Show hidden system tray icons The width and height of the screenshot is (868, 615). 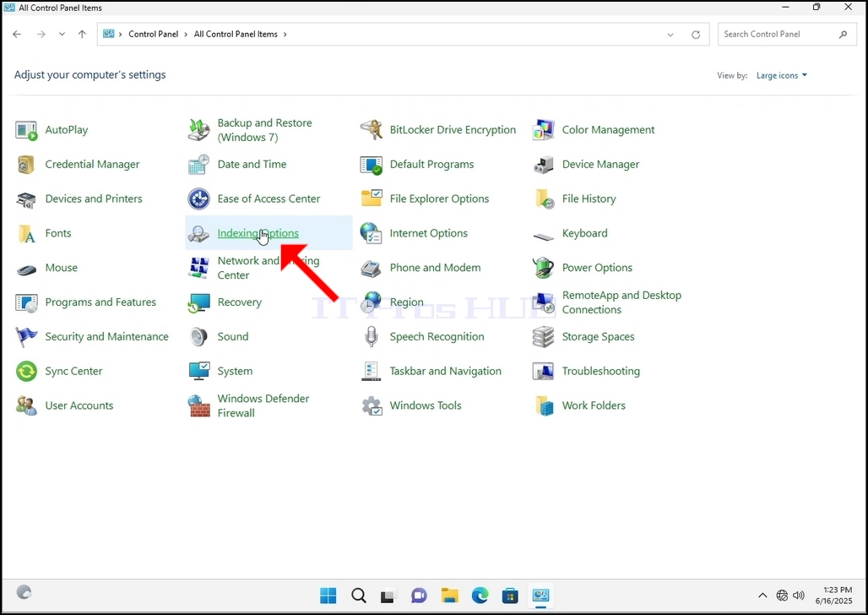(x=762, y=596)
